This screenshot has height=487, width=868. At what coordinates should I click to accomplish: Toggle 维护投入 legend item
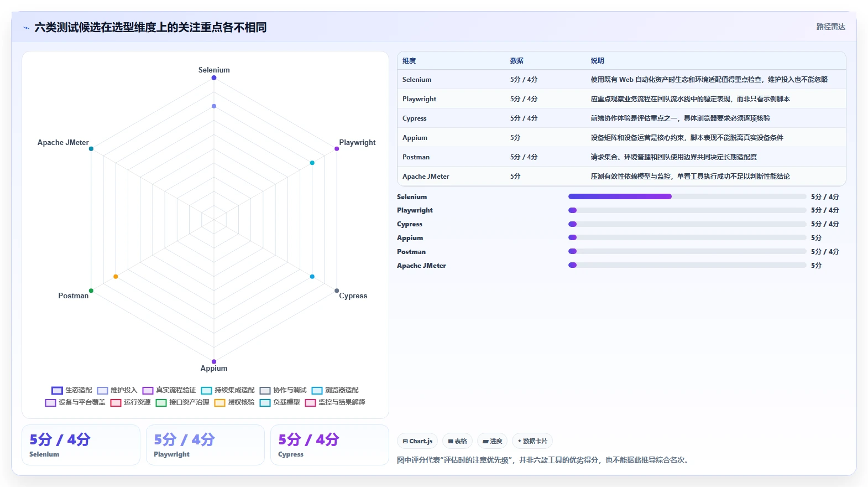tap(117, 390)
